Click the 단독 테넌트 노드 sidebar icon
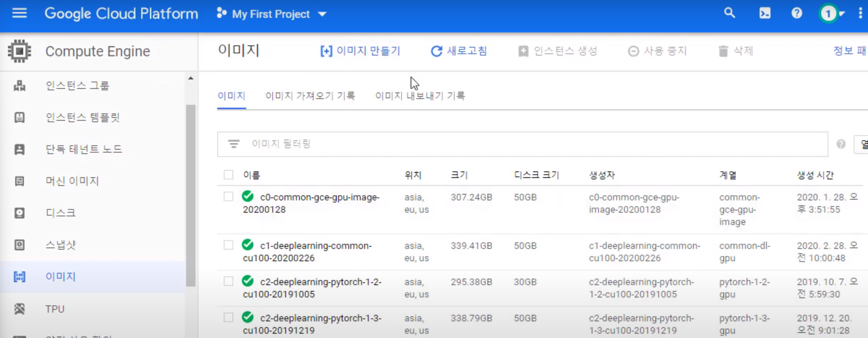The width and height of the screenshot is (868, 338). [19, 149]
